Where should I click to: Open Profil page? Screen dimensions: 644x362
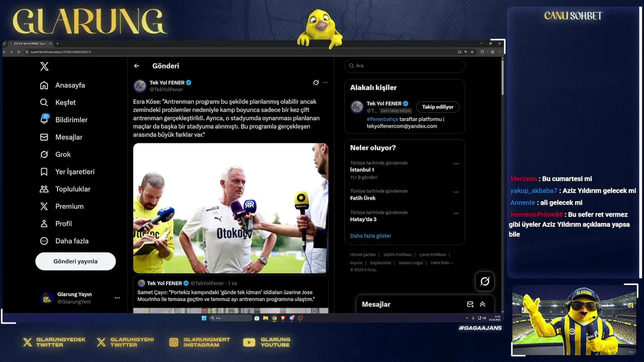pyautogui.click(x=56, y=224)
